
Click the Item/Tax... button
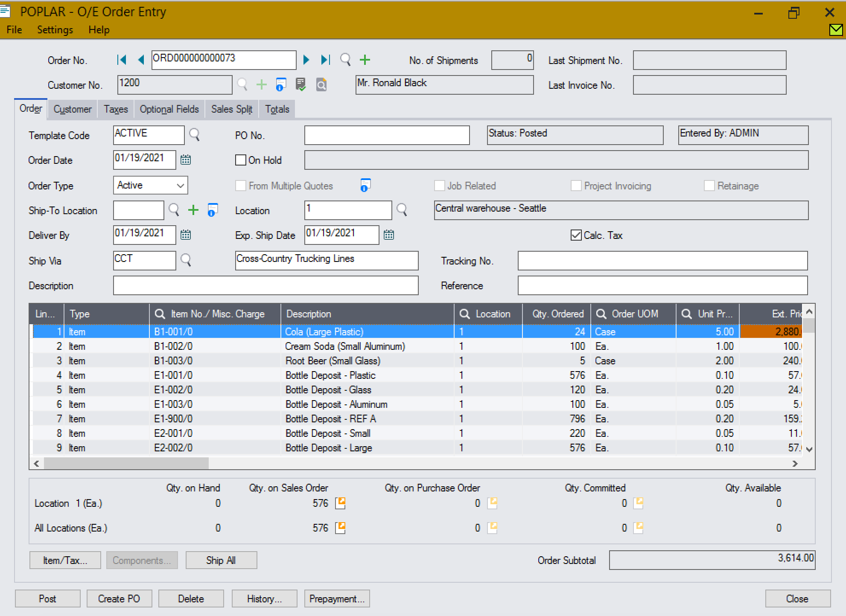point(65,560)
